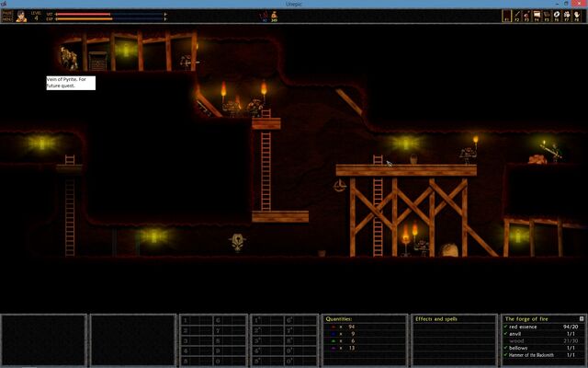Click the barred gate in upper tunnel

[98, 62]
